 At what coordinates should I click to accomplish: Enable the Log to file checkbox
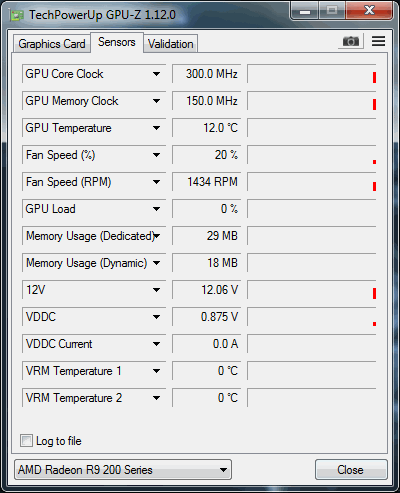click(26, 440)
